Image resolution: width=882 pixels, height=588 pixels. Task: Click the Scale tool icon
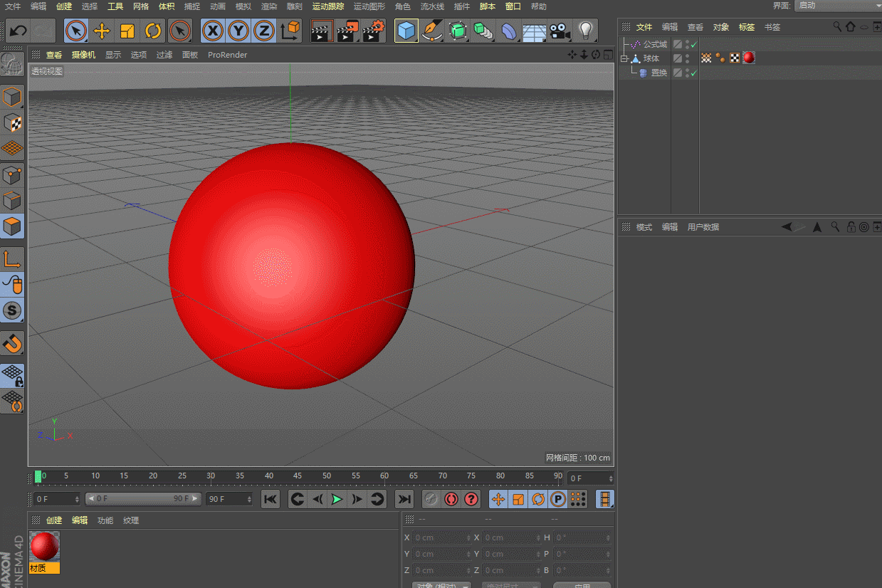127,31
